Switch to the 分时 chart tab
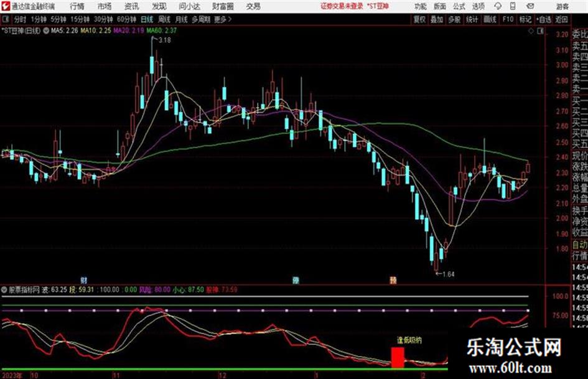Viewport: 588px width, 379px height. pos(21,19)
